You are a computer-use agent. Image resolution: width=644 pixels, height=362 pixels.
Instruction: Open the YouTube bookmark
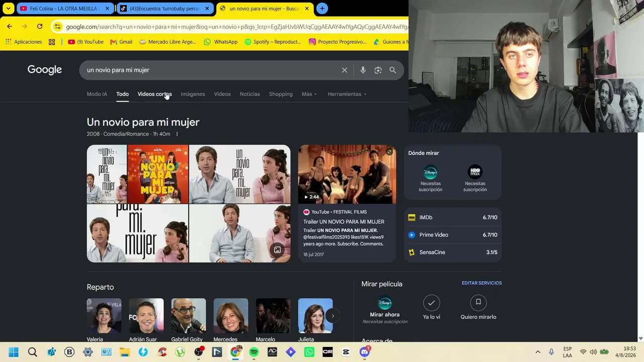86,42
